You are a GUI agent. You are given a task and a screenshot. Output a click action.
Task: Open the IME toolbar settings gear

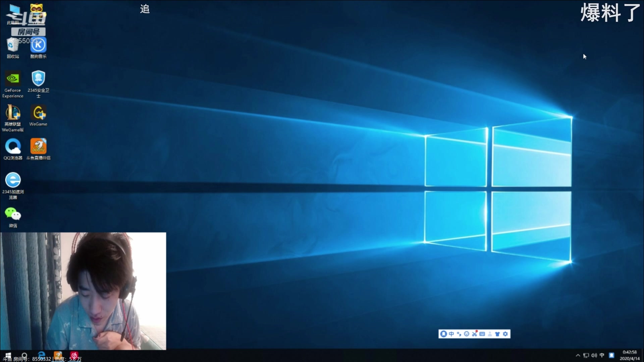click(505, 334)
